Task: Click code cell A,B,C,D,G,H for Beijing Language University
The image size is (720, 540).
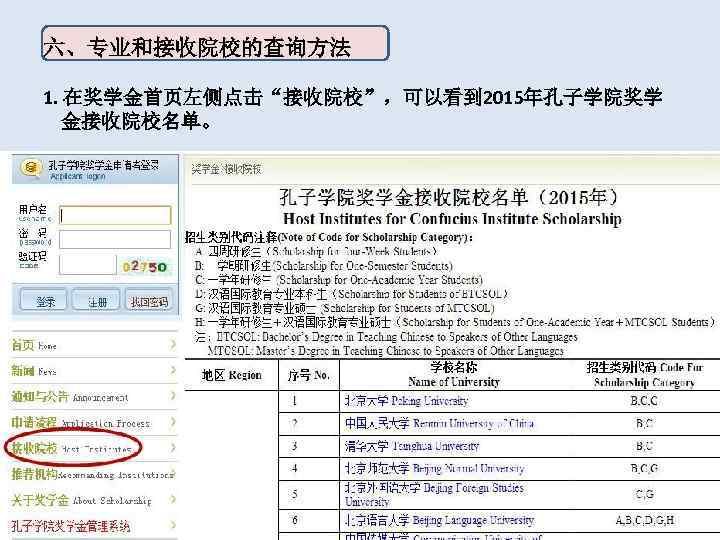Action: tap(645, 520)
